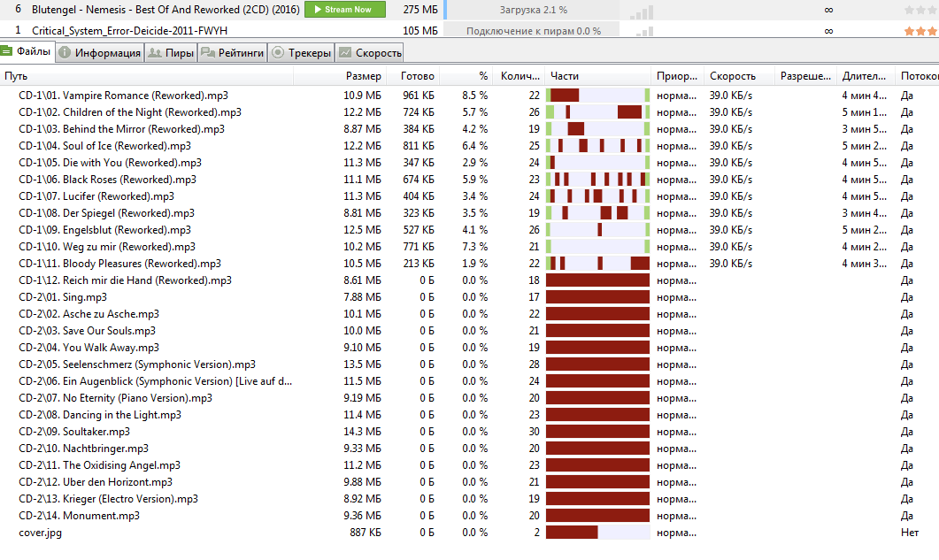Image resolution: width=939 pixels, height=560 pixels.
Task: Select file 01. Vampire Romance (Reworked).mp3
Action: [x=145, y=96]
